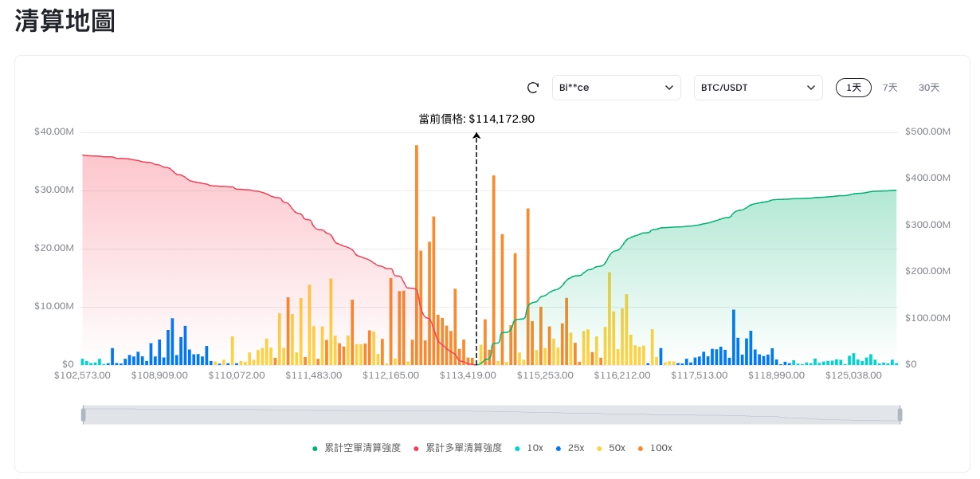Click the refresh chart icon
The image size is (980, 479).
(x=533, y=88)
